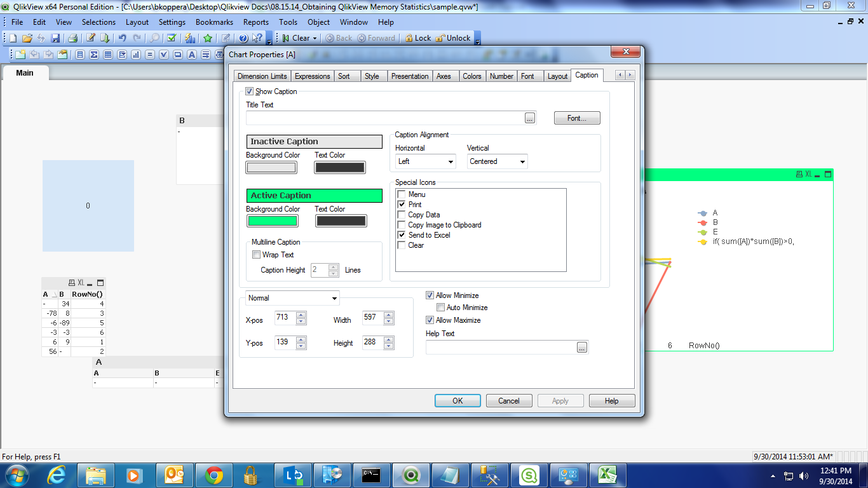Click the OK button

click(x=458, y=401)
